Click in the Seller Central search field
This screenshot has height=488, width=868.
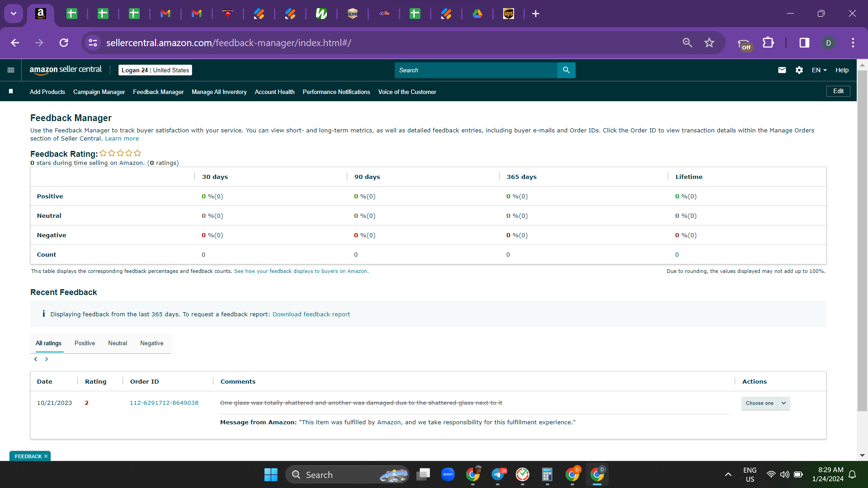tap(476, 70)
